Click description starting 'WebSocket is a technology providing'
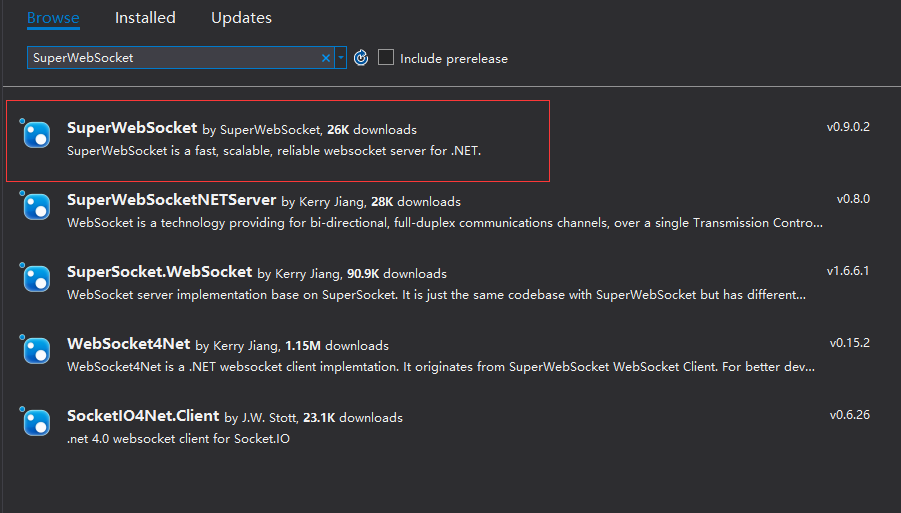The image size is (901, 513). [x=445, y=223]
